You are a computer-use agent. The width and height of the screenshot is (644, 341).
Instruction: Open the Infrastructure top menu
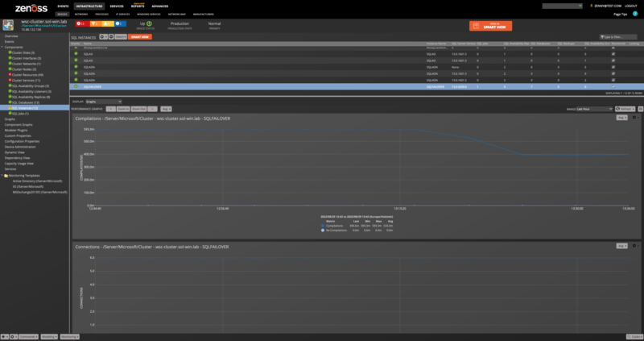tap(89, 6)
